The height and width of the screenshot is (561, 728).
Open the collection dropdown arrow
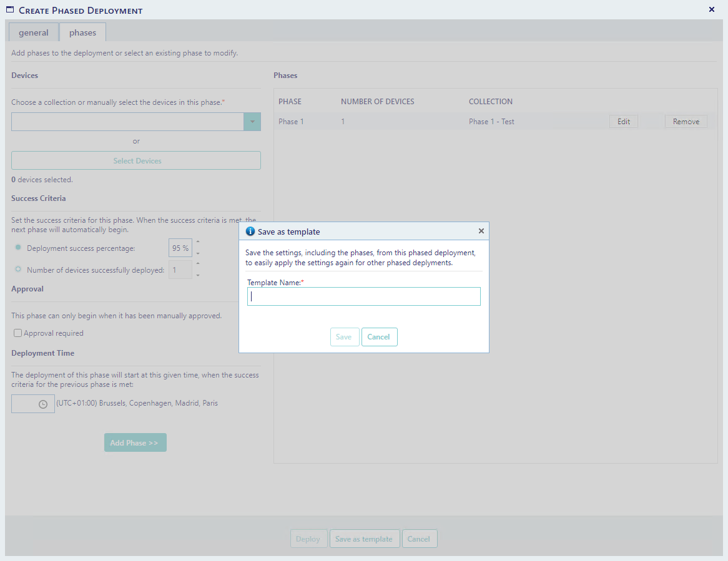pyautogui.click(x=252, y=122)
